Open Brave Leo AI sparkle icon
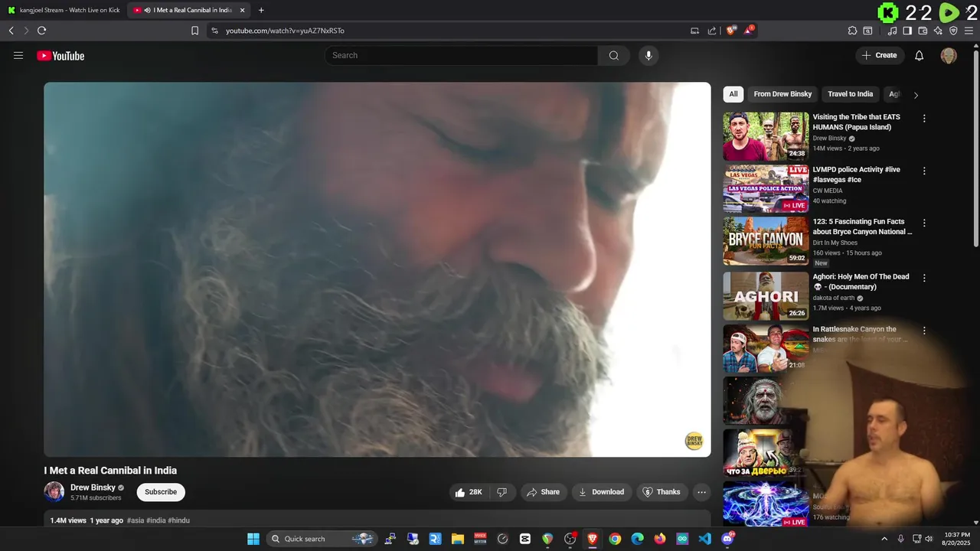This screenshot has width=980, height=551. click(938, 31)
